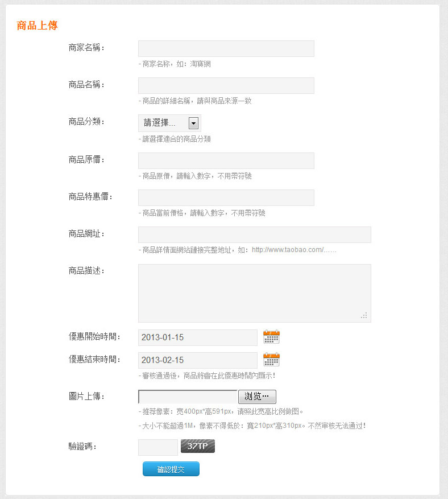This screenshot has width=448, height=499.
Task: Open the calendar picker for 優惠開始時間
Action: point(271,337)
